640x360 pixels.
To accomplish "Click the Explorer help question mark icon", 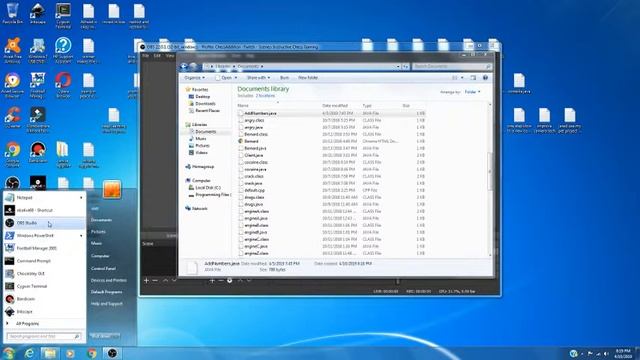I will [485, 78].
